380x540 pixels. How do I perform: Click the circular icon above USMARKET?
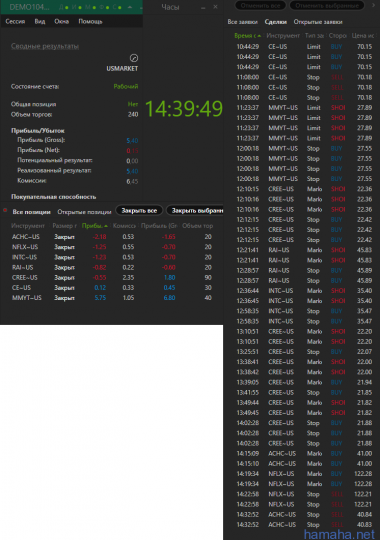[x=134, y=58]
